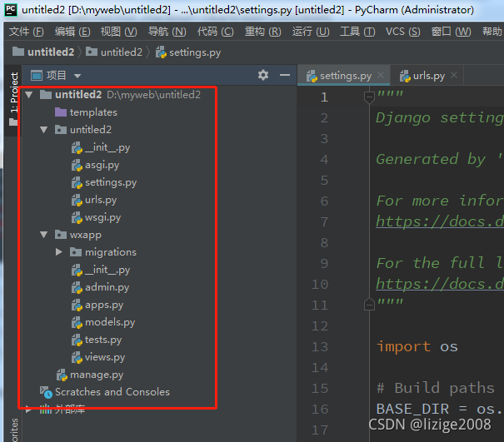
Task: Click the wsgi.py Python file icon
Action: [x=77, y=217]
